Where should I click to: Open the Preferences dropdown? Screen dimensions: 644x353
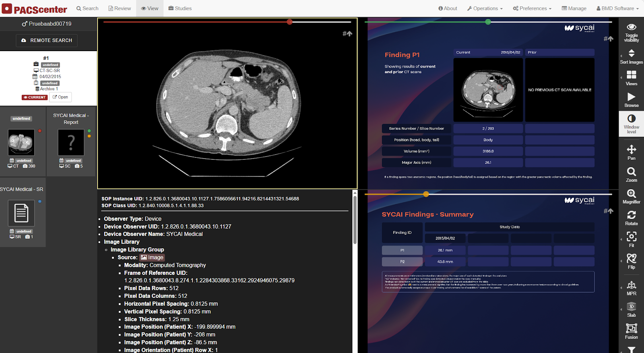coord(532,8)
